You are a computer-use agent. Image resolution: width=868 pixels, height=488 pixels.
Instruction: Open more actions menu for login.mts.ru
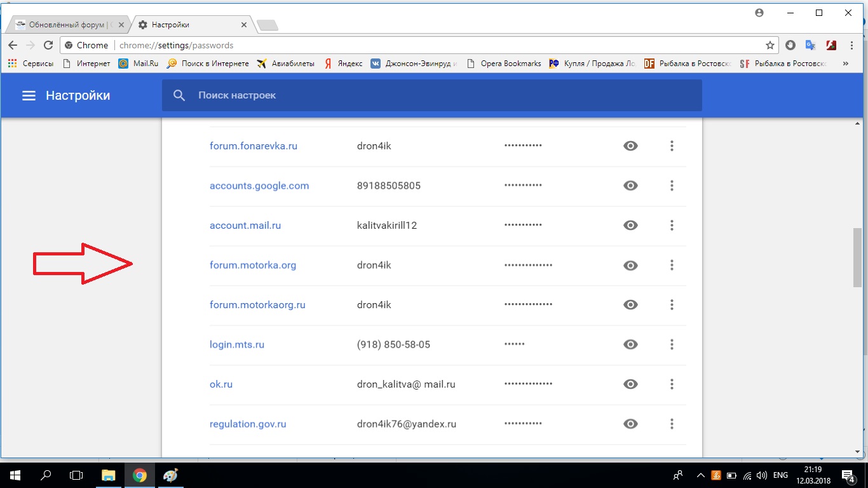tap(672, 344)
